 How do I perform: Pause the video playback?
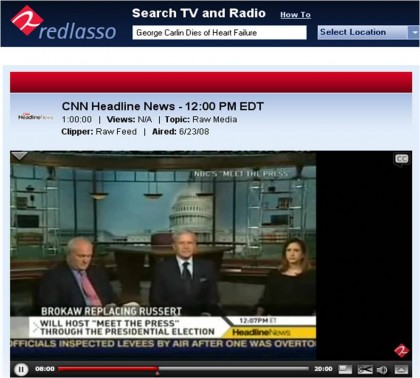tap(21, 369)
